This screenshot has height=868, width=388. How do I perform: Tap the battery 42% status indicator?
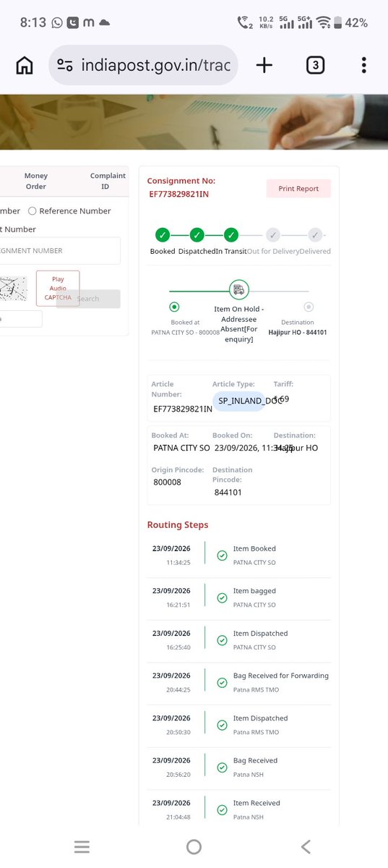352,23
